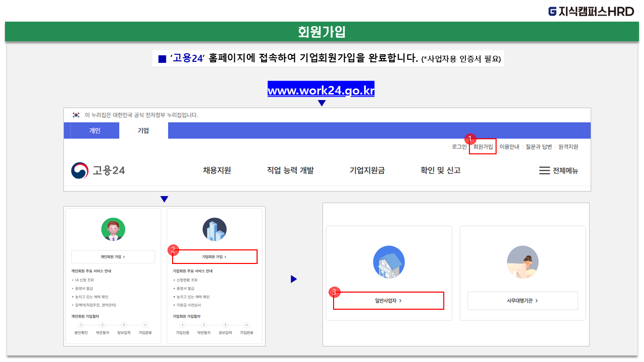
Task: Click the 개인회원 가입절차 heading
Action: pyautogui.click(x=85, y=317)
